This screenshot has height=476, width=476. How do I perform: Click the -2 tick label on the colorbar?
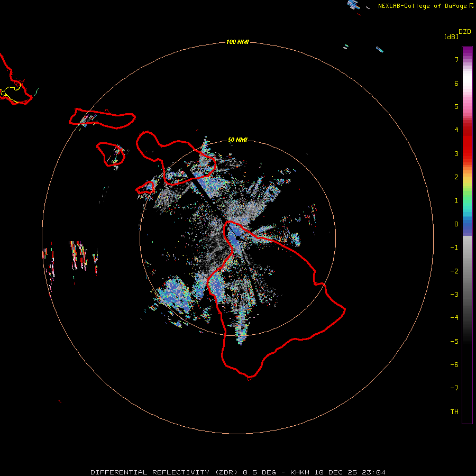[454, 271]
